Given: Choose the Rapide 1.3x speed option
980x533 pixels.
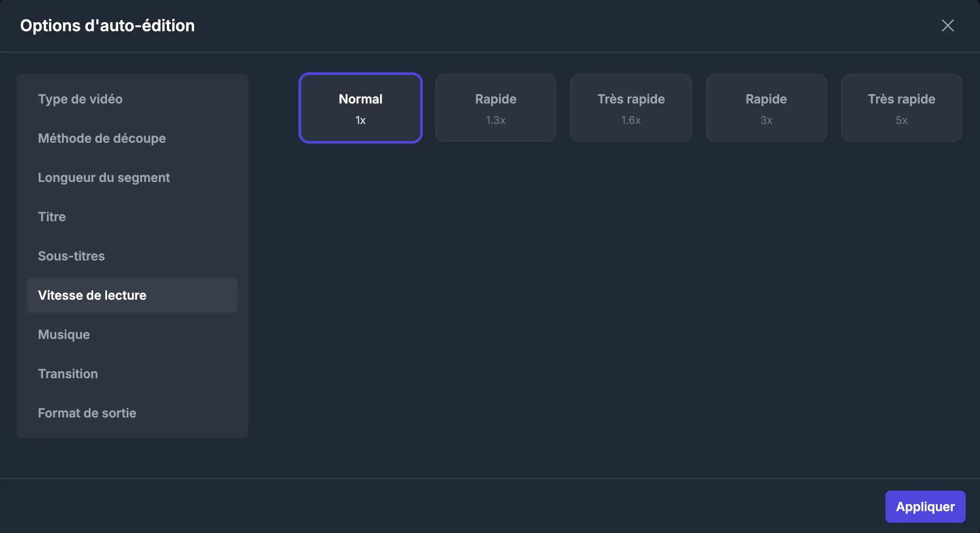Looking at the screenshot, I should click(496, 107).
